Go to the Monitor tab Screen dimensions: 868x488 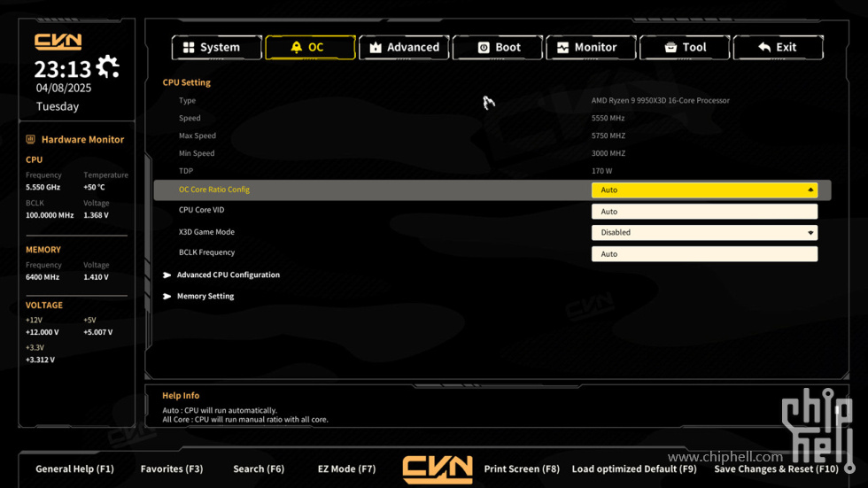[x=591, y=48]
